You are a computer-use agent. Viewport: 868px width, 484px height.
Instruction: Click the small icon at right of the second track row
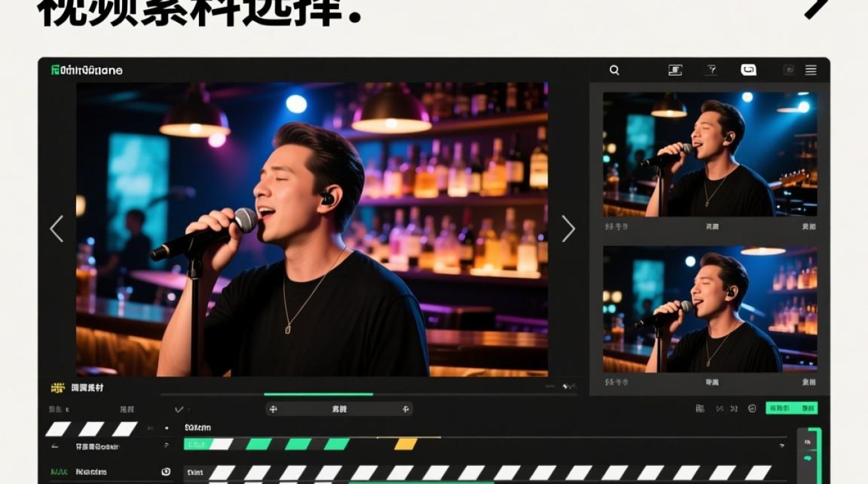click(x=166, y=446)
